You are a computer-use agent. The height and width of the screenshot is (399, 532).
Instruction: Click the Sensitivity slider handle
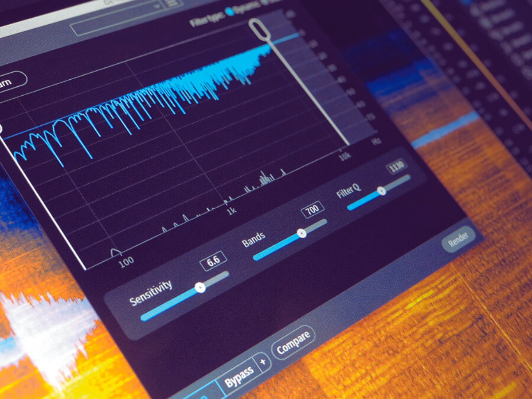[200, 288]
